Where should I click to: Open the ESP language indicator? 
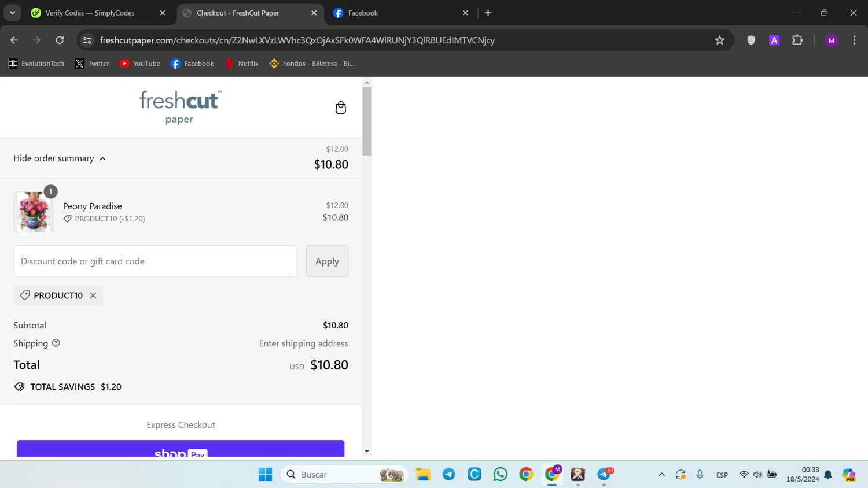pyautogui.click(x=722, y=475)
